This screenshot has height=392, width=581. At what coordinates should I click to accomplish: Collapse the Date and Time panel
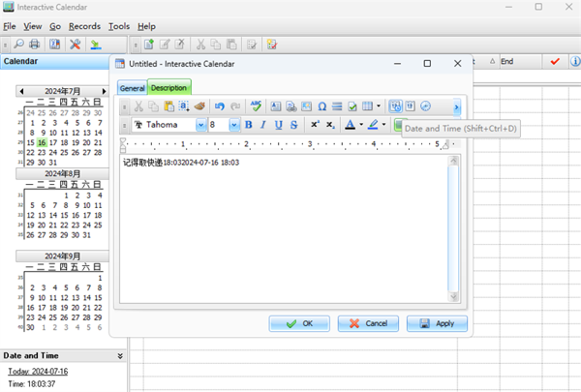pyautogui.click(x=120, y=356)
